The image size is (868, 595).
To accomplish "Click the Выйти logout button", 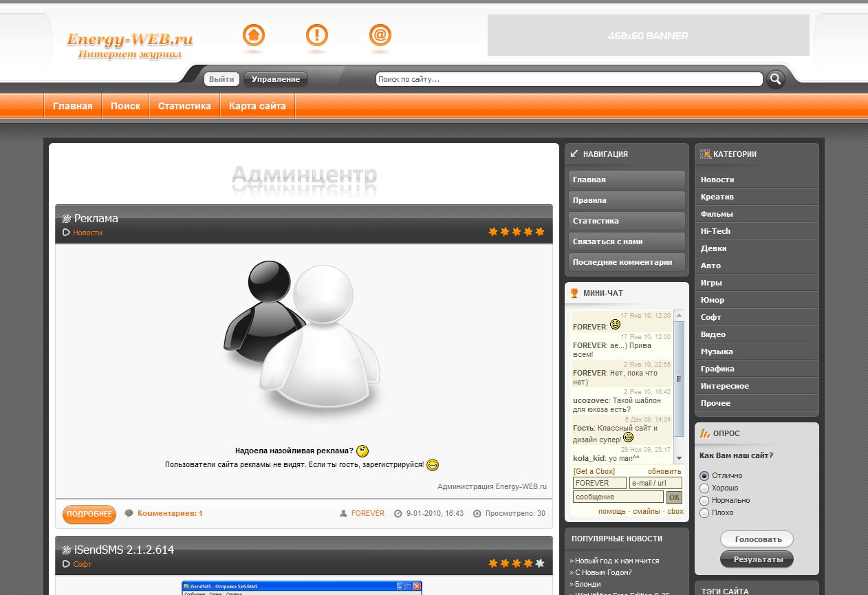I will (x=221, y=79).
